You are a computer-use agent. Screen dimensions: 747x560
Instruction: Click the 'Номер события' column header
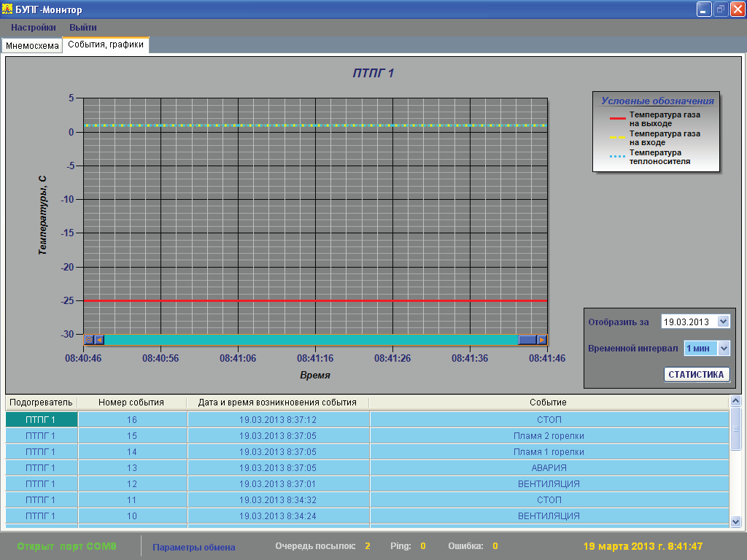[131, 402]
